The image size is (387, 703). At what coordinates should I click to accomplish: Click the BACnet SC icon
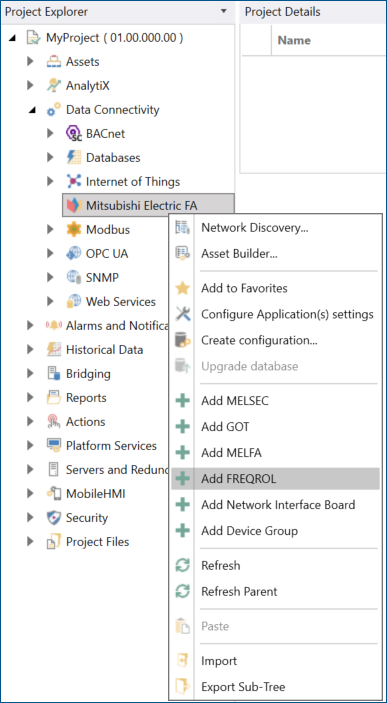tap(74, 134)
